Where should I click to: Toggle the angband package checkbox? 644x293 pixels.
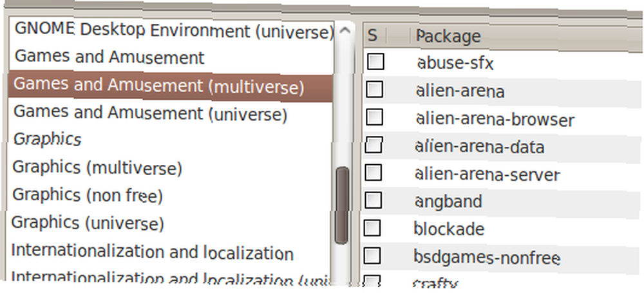(373, 200)
